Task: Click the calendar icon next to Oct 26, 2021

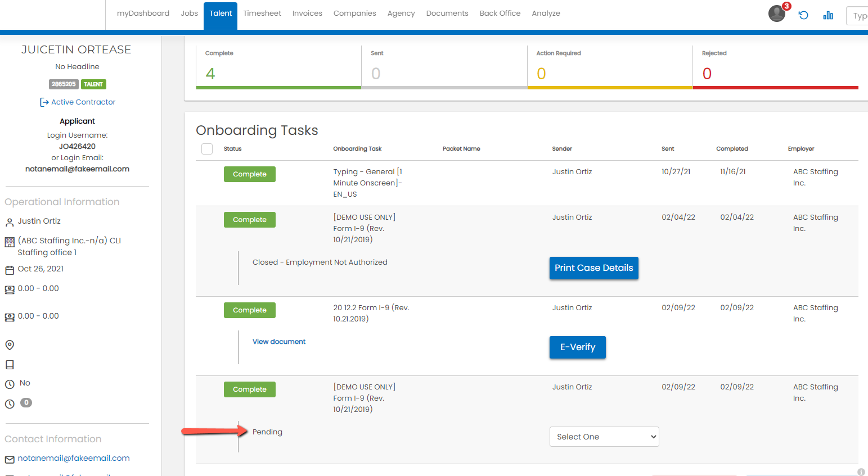Action: [10, 270]
